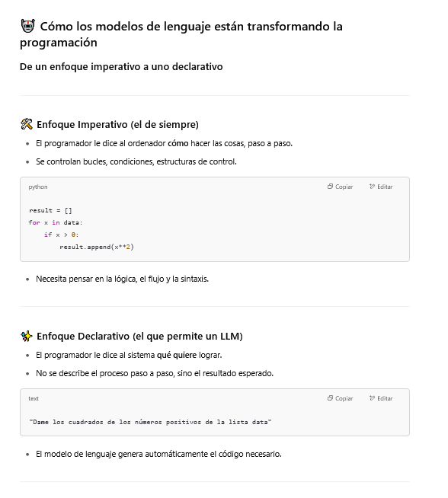Click the text language label
Viewport: 448px width, 498px height.
(34, 398)
